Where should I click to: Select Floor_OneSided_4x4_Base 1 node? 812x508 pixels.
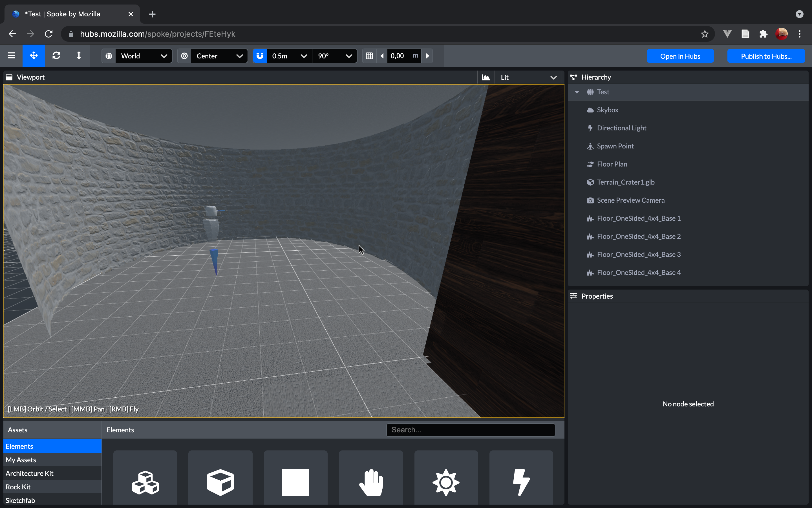(688, 218)
